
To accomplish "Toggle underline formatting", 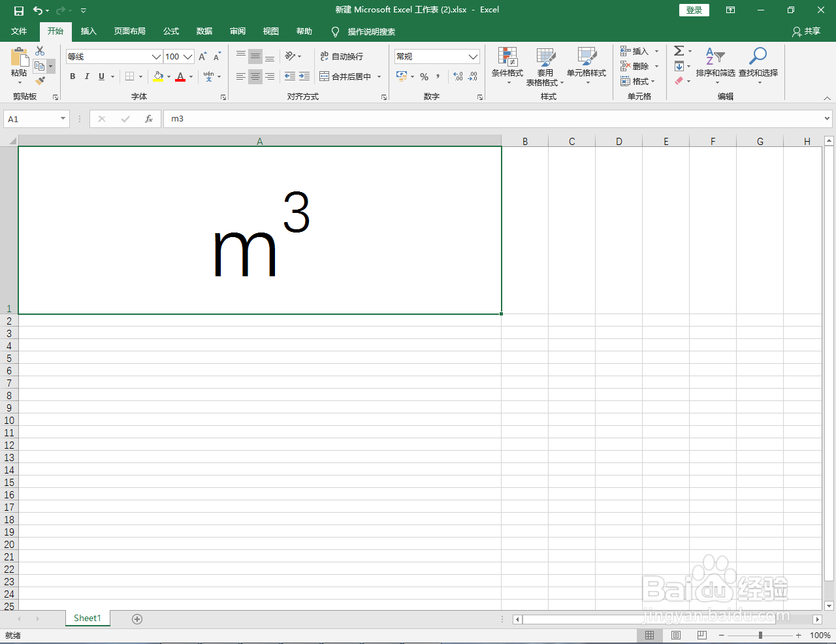I will 101,76.
